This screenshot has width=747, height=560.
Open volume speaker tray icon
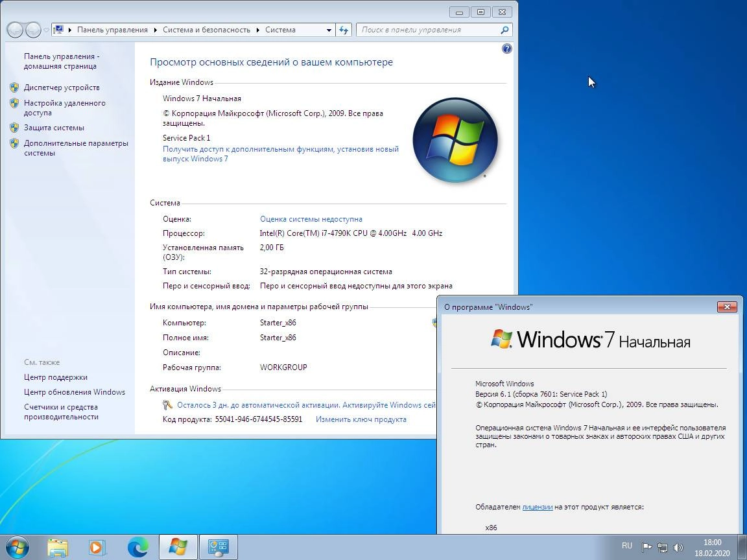[678, 547]
